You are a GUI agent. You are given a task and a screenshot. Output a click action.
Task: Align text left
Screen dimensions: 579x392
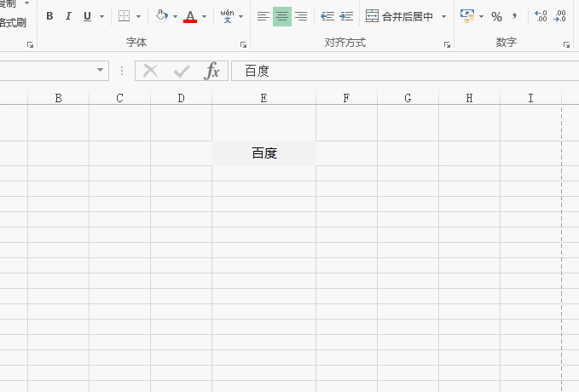click(x=263, y=16)
